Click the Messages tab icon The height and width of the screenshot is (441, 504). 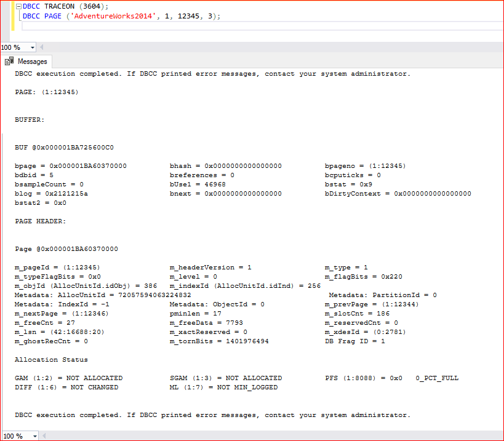point(10,62)
